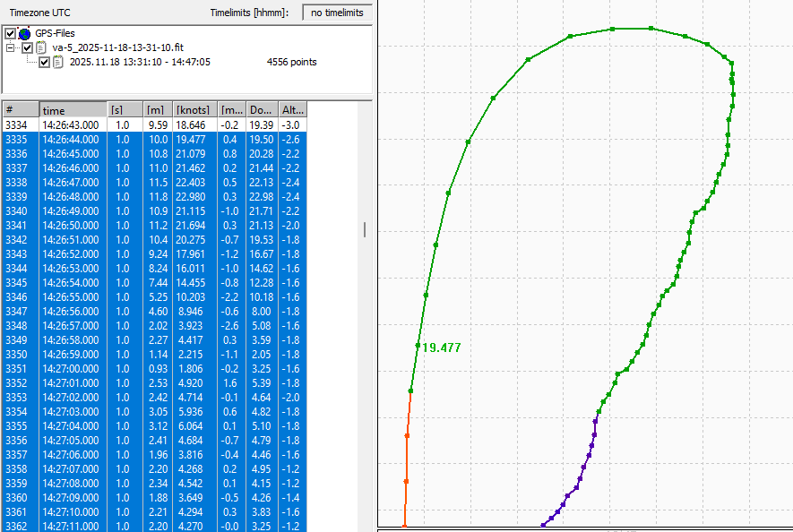Viewport: 793px width, 532px height.
Task: Sort by the time column header
Action: 73,109
